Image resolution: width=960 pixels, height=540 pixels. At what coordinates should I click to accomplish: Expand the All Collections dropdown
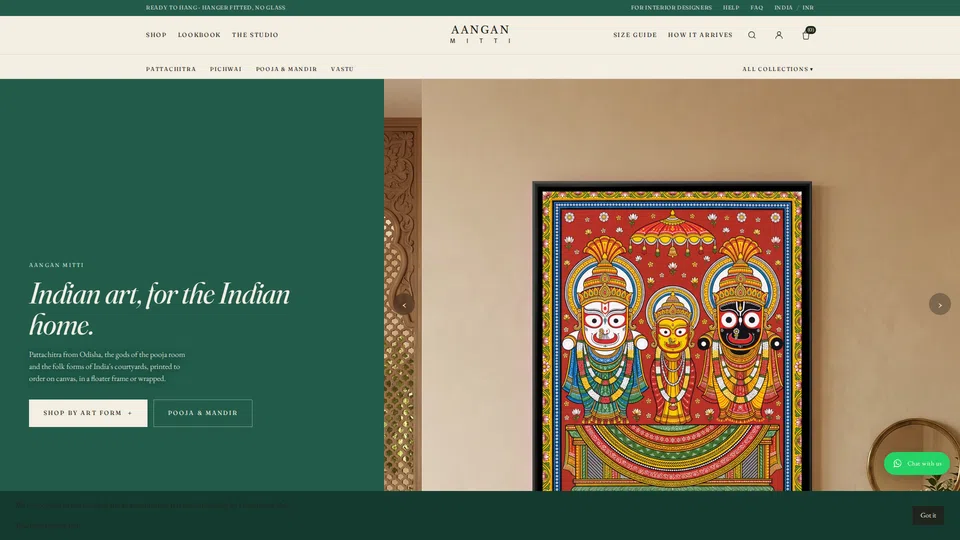click(x=778, y=69)
